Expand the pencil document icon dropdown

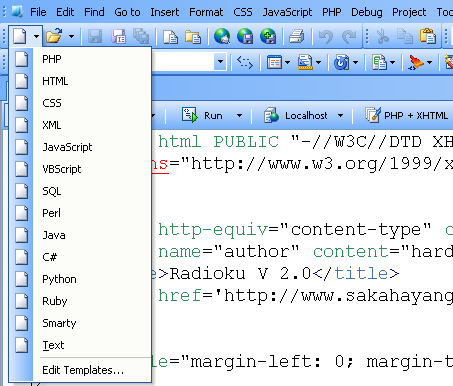click(318, 62)
